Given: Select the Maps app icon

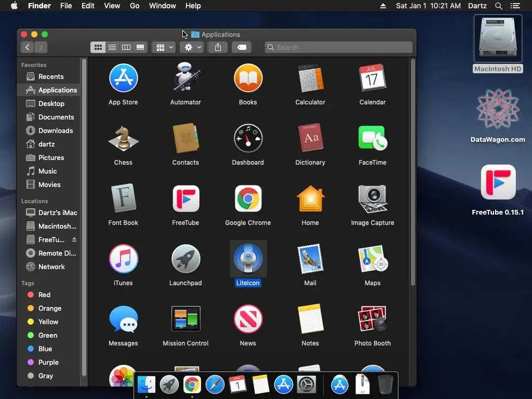Looking at the screenshot, I should (372, 259).
